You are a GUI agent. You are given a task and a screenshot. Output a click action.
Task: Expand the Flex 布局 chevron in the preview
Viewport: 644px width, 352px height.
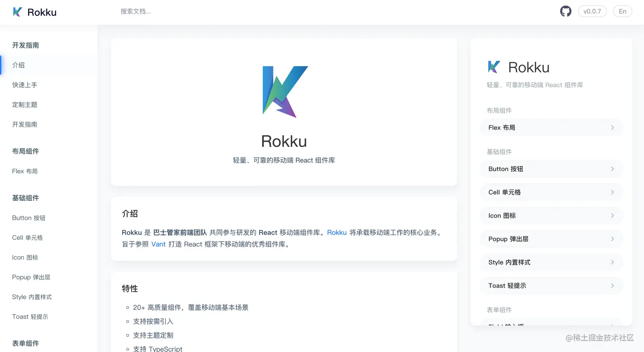[612, 128]
